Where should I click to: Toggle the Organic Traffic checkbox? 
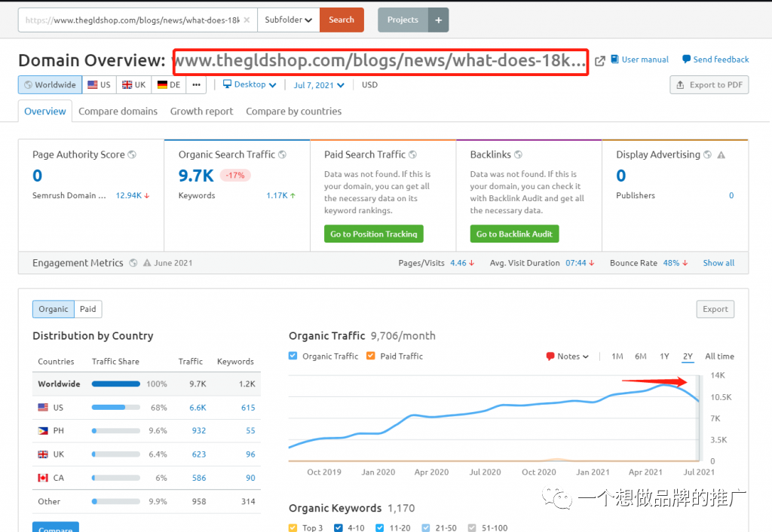point(293,356)
